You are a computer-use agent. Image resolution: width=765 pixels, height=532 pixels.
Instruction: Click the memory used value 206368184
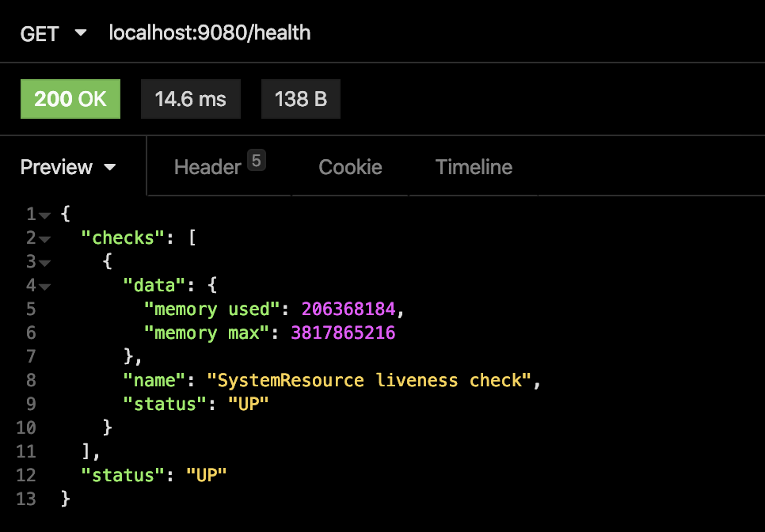pyautogui.click(x=353, y=310)
